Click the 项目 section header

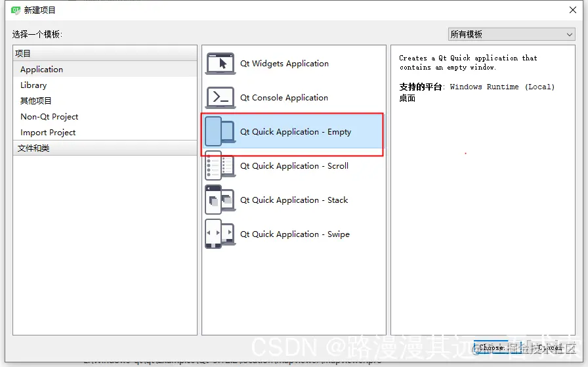104,53
